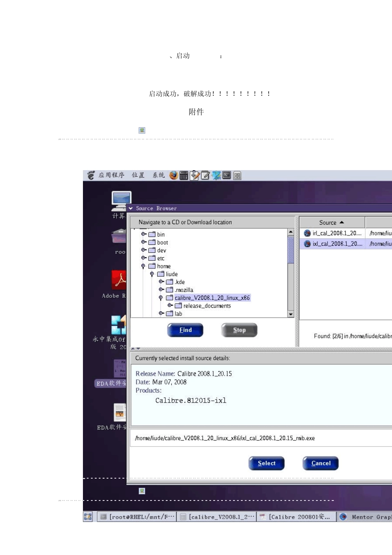Switch to Calibre 200801 taskbar window
The height and width of the screenshot is (555, 392).
point(297,517)
